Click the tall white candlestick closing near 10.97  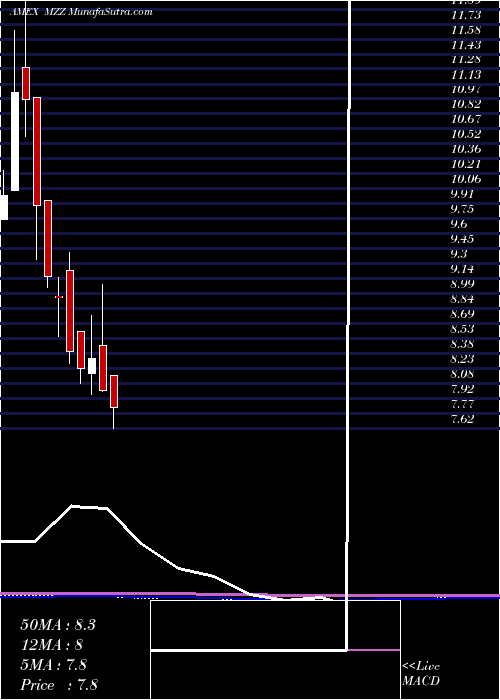point(15,142)
